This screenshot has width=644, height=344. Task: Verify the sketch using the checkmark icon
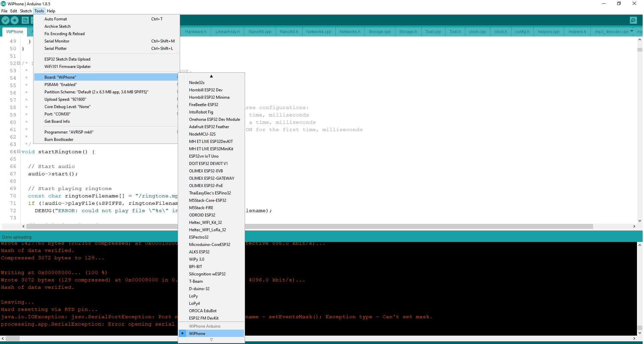tap(5, 20)
